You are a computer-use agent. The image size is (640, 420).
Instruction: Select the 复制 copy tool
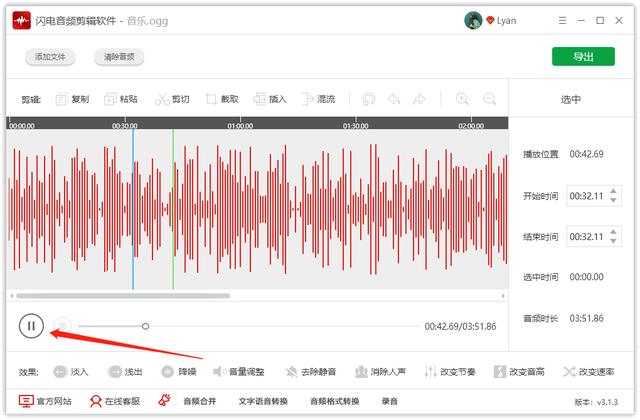click(72, 99)
